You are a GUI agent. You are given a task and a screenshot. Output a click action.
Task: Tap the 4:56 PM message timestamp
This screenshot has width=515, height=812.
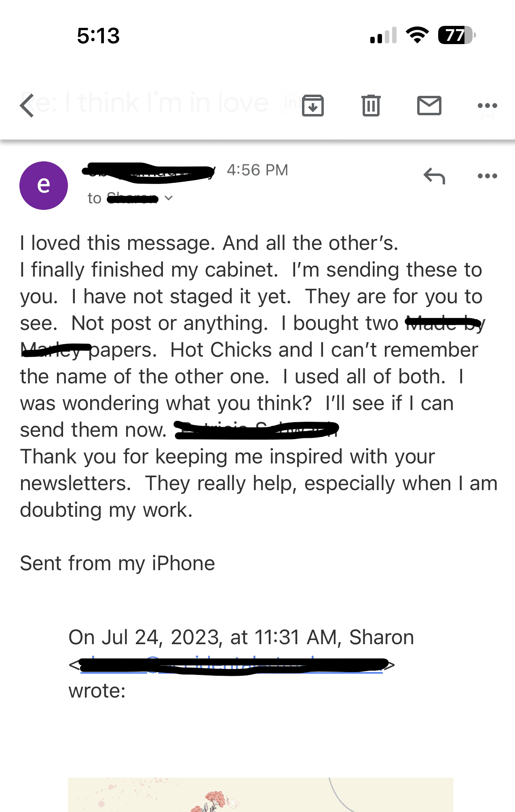(257, 170)
